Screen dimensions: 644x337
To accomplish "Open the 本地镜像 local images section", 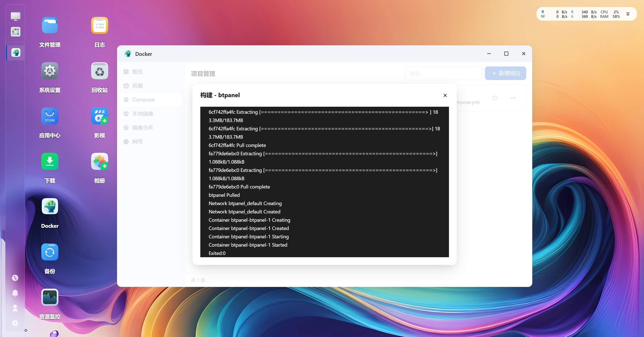I will coord(142,114).
